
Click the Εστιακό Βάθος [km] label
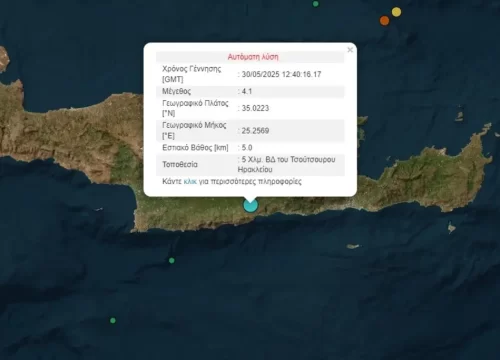click(195, 148)
